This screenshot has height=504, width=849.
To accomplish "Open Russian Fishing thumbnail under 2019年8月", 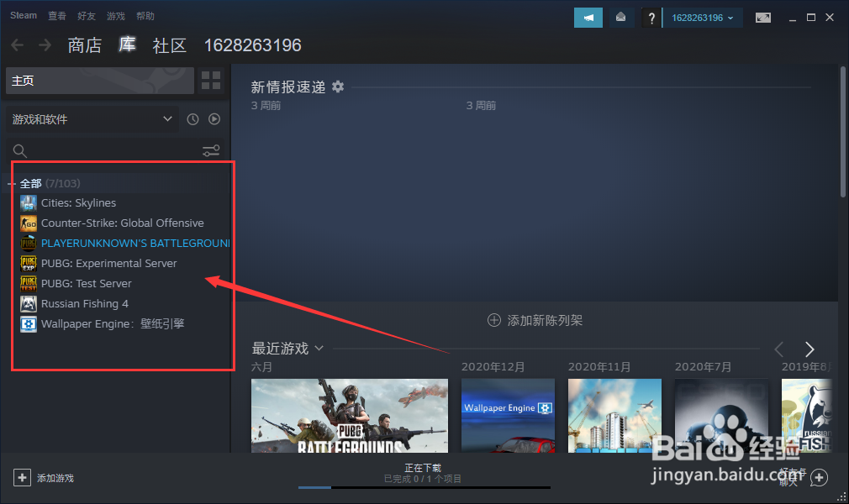I will coord(807,416).
